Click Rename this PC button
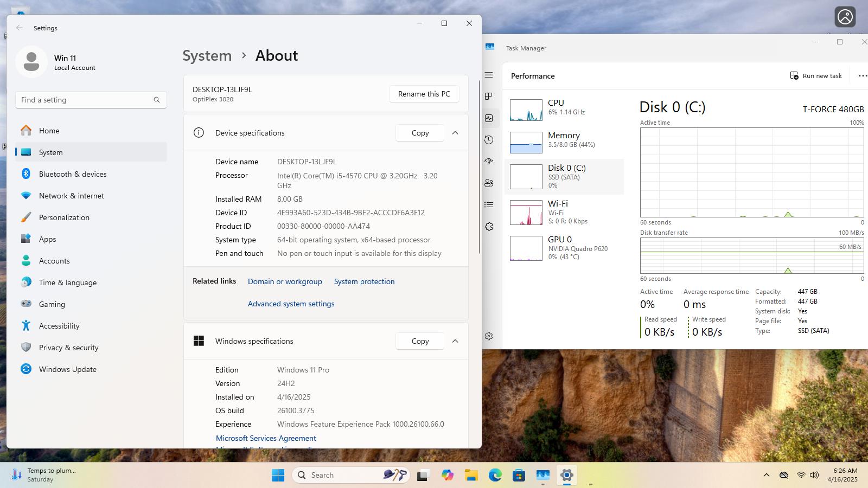The image size is (868, 488). pos(424,94)
